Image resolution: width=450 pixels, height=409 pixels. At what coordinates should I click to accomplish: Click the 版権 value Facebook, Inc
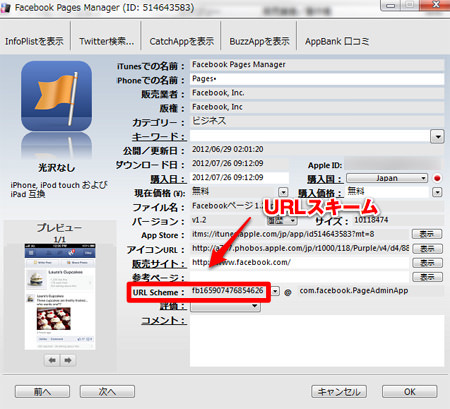pos(217,107)
